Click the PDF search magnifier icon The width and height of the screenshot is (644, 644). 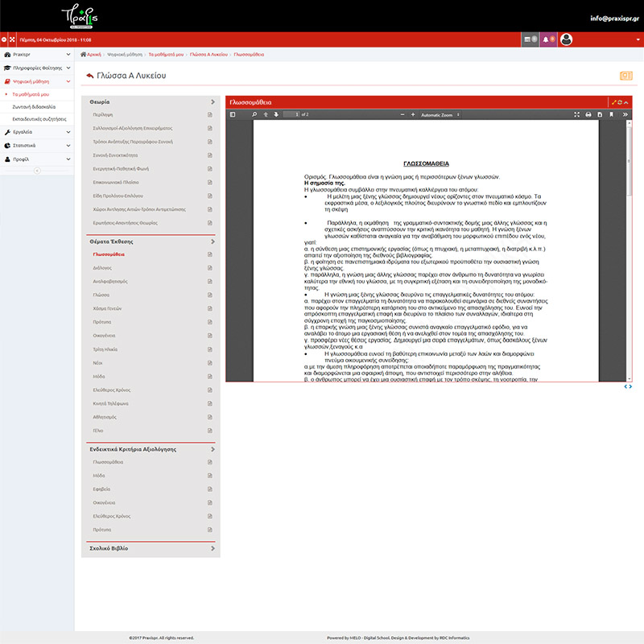click(254, 115)
